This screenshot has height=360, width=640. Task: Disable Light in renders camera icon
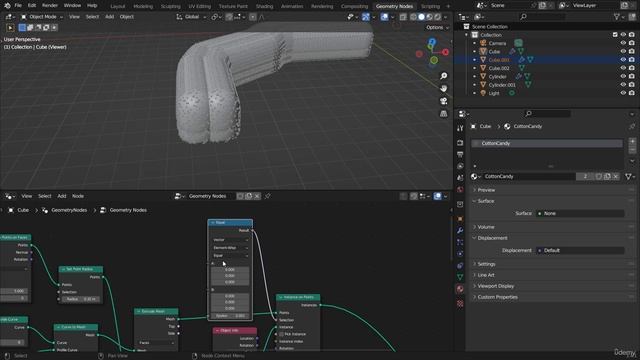(631, 93)
